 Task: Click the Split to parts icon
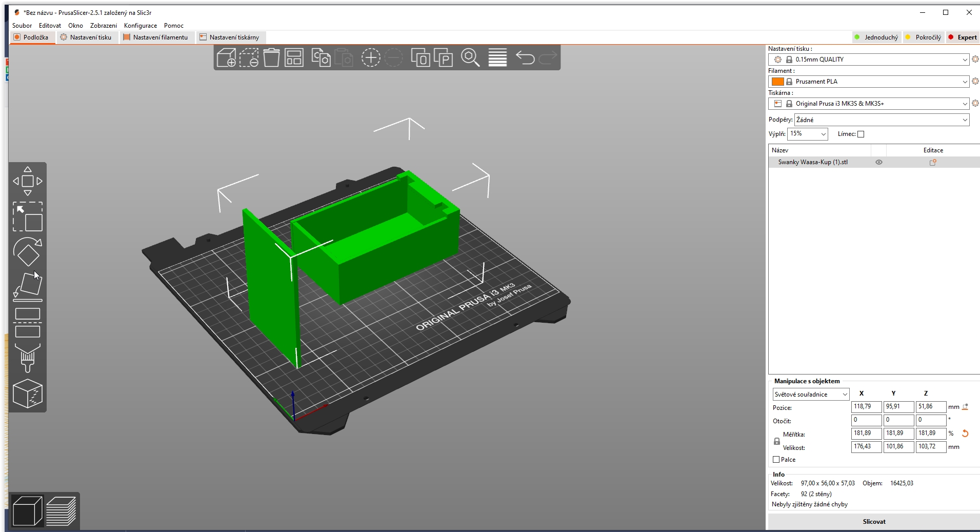(x=443, y=57)
